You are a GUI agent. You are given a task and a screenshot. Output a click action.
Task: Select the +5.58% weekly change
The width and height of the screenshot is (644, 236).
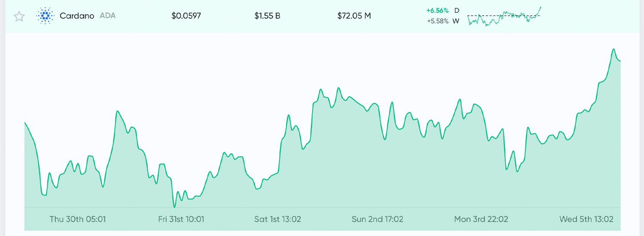pos(437,21)
